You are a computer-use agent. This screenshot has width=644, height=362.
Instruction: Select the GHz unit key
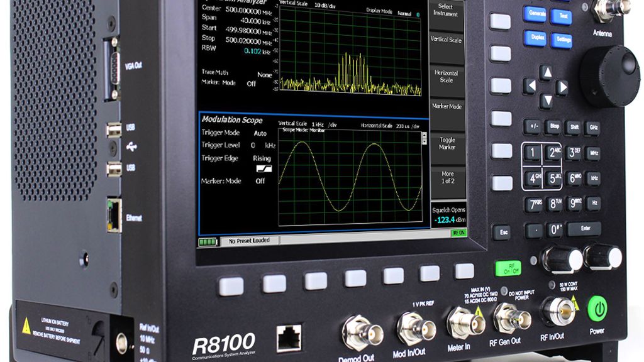[593, 128]
